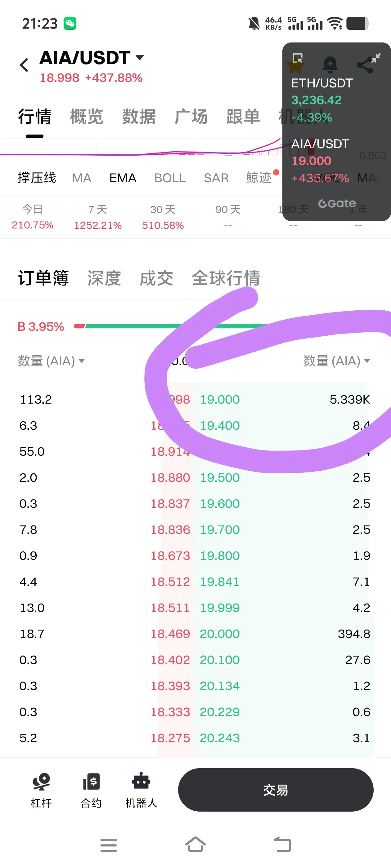Tap ask price 19.600
Viewport: 391px width, 868px height.
220,503
